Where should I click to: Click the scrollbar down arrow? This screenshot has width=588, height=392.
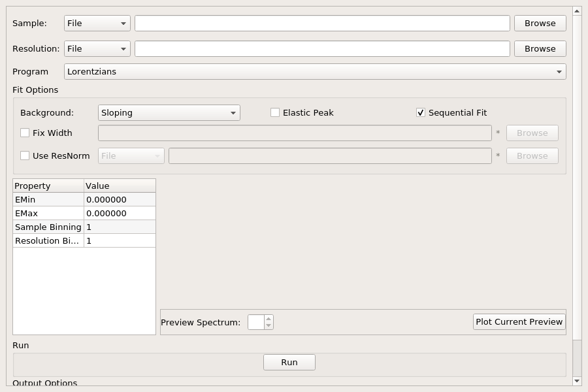tap(577, 381)
